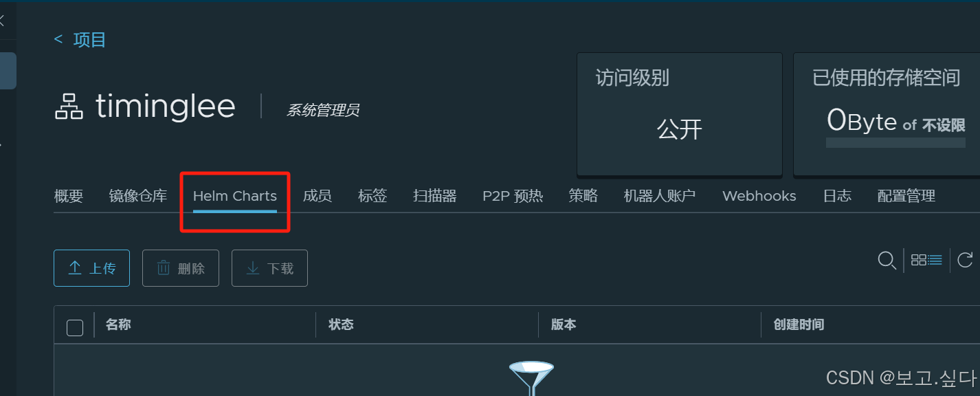Click the storage usage progress bar
This screenshot has width=980, height=396.
pos(896,142)
